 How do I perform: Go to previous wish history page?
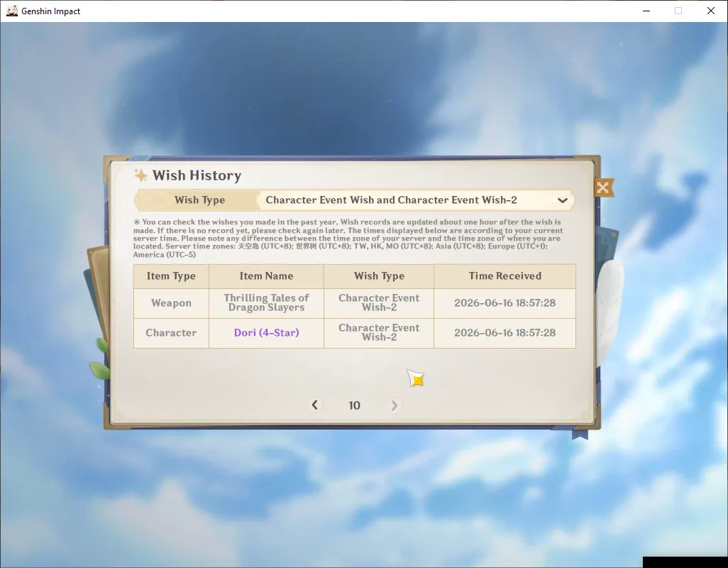pyautogui.click(x=315, y=405)
